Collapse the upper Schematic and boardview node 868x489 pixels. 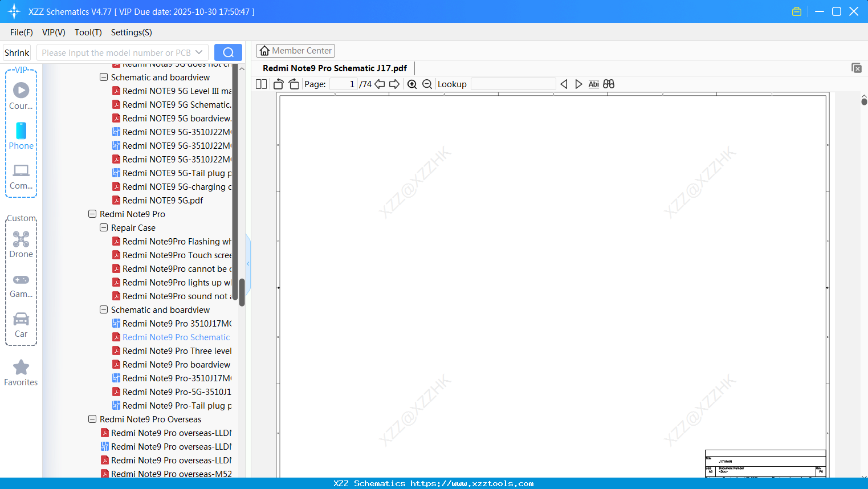point(104,77)
